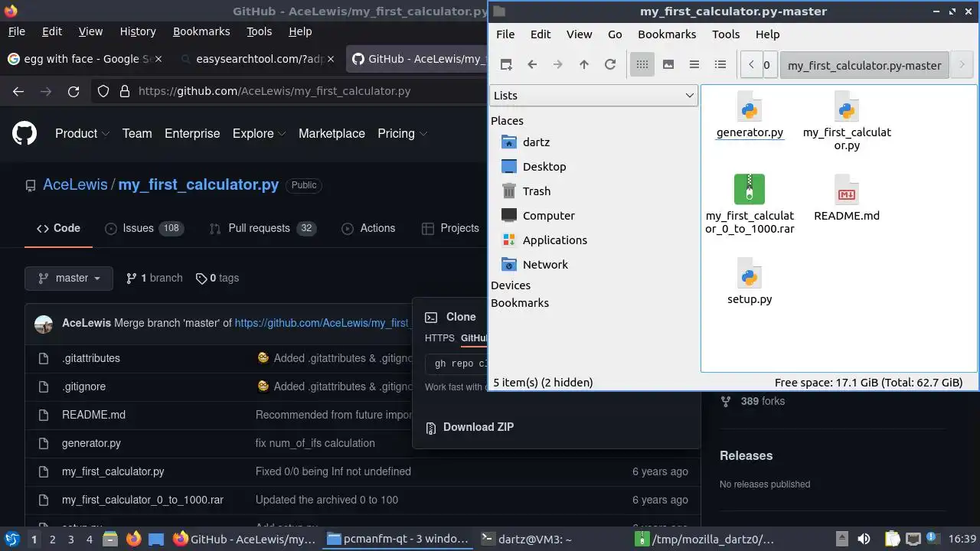Viewport: 980px width, 551px height.
Task: Open Pull requests tab
Action: click(x=262, y=228)
